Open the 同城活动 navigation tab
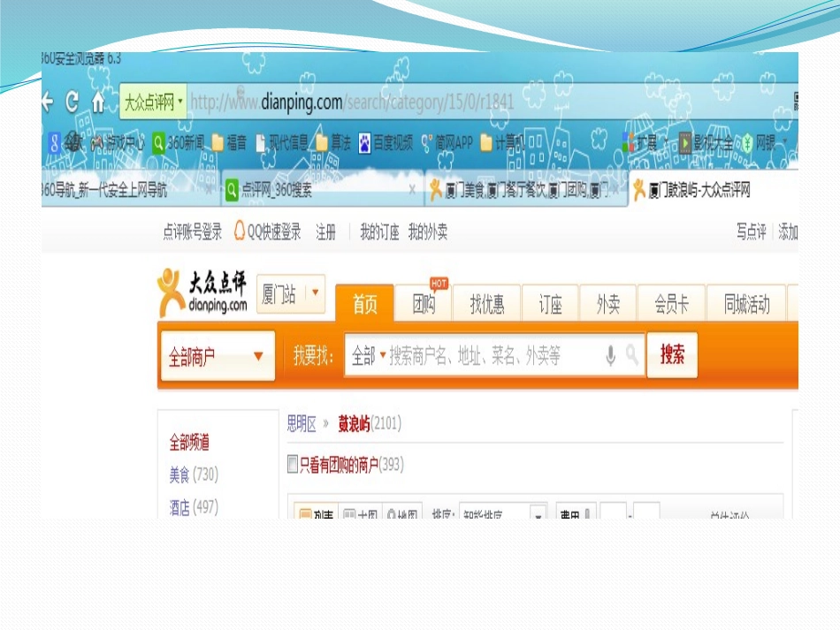 (x=746, y=303)
